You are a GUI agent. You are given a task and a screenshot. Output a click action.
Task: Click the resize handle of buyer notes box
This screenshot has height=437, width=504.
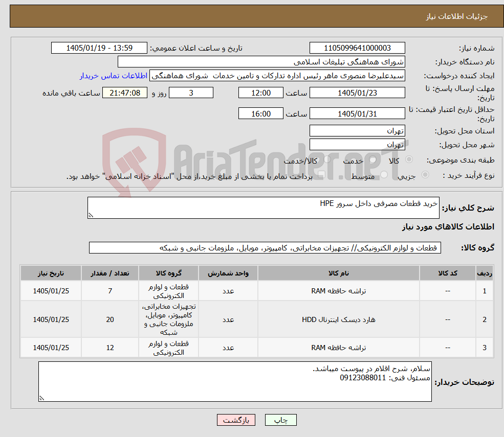[x=41, y=399]
